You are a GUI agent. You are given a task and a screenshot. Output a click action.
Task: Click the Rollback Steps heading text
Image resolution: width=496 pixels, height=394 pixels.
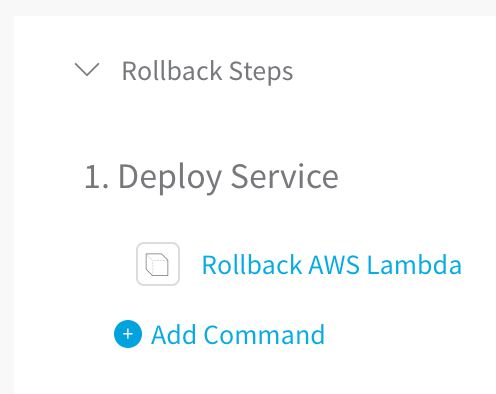[x=207, y=71]
